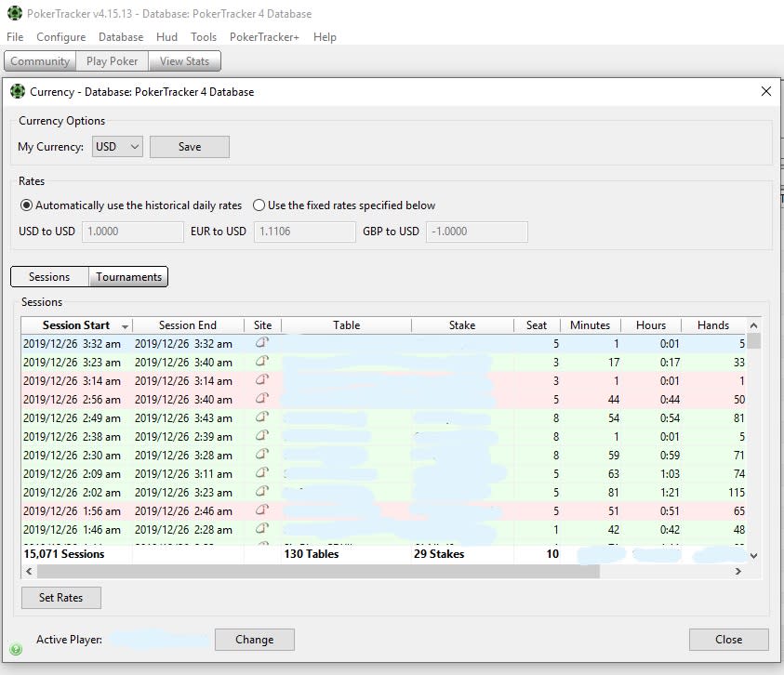Select session starting 2019/12/26 2:02 am
The height and width of the screenshot is (675, 784).
383,492
